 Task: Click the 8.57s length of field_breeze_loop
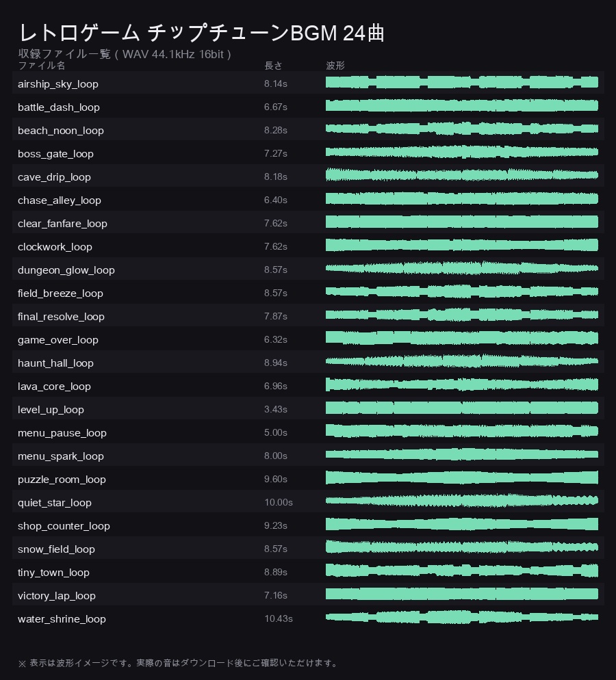pos(275,293)
